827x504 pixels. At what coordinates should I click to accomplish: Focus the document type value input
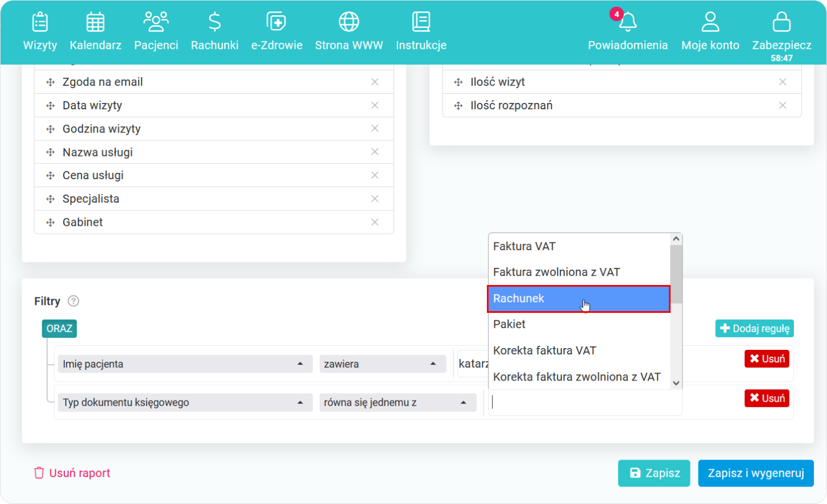pyautogui.click(x=585, y=402)
